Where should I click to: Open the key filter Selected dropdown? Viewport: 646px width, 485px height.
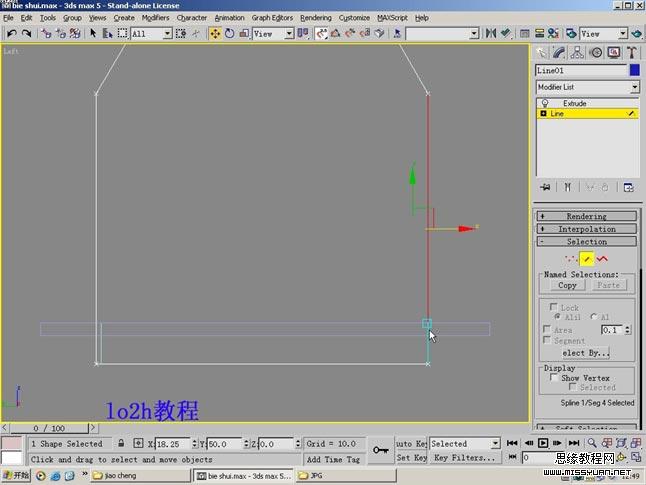coord(465,443)
